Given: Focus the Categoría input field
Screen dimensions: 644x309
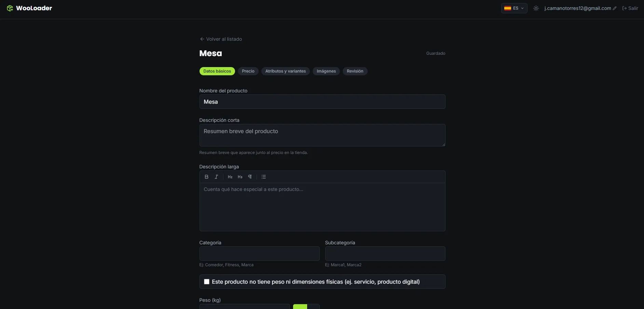Looking at the screenshot, I should [259, 254].
